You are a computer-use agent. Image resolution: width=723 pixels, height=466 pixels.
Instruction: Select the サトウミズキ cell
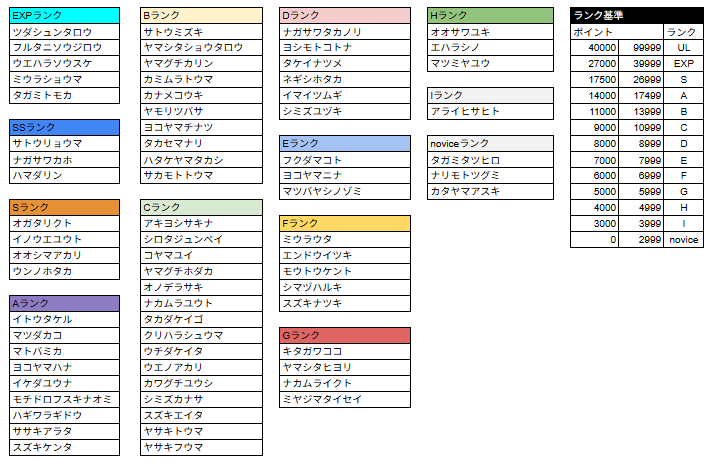(201, 32)
